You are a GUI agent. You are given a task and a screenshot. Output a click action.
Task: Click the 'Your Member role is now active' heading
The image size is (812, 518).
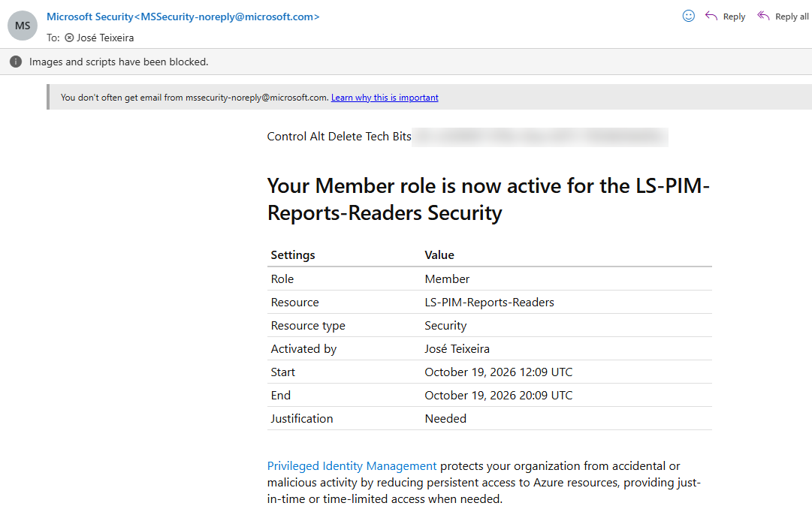click(488, 199)
